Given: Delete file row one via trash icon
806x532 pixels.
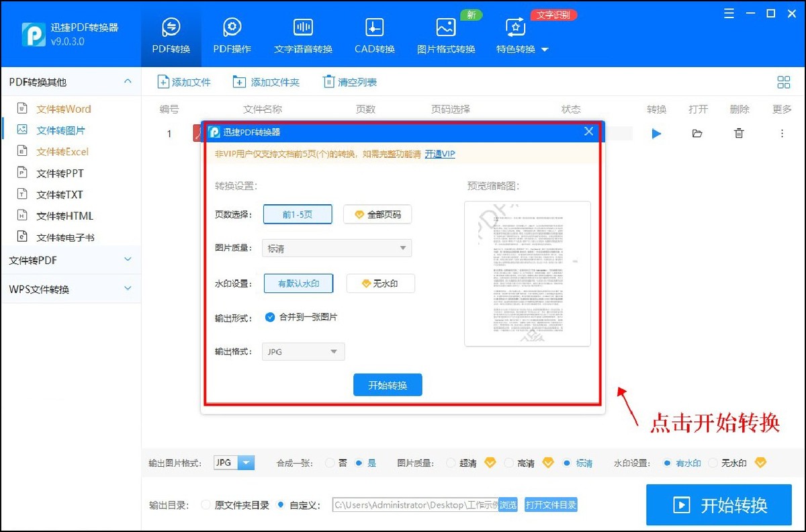Looking at the screenshot, I should click(x=739, y=133).
